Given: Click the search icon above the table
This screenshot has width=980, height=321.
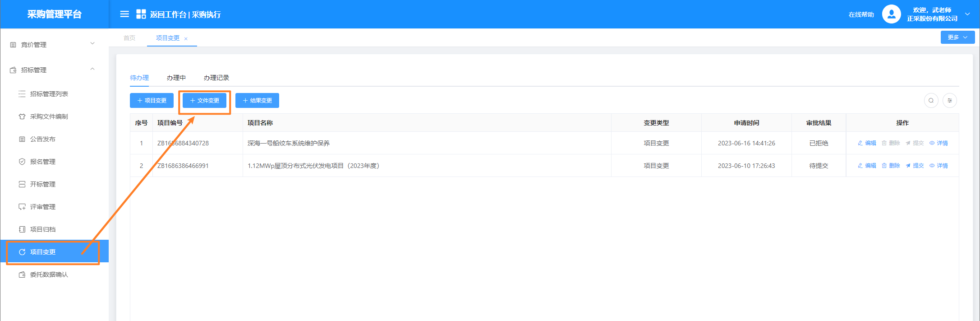Looking at the screenshot, I should tap(931, 101).
